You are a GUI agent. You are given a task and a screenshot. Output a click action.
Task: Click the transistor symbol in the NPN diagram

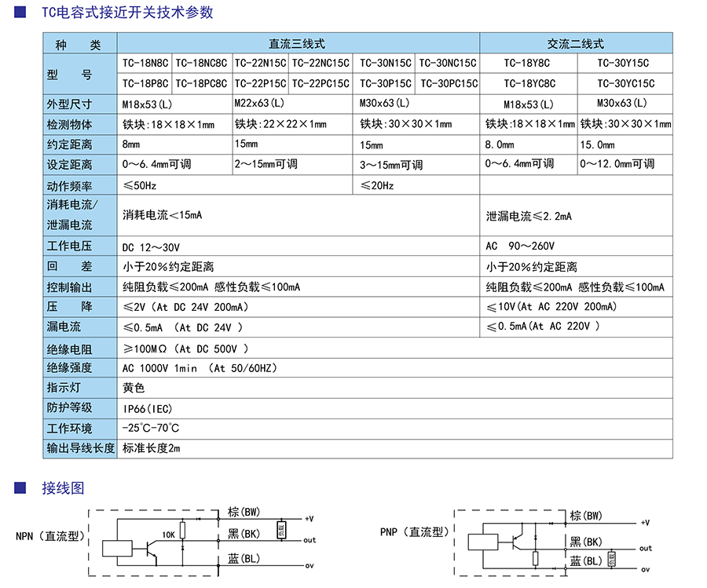coord(149,548)
